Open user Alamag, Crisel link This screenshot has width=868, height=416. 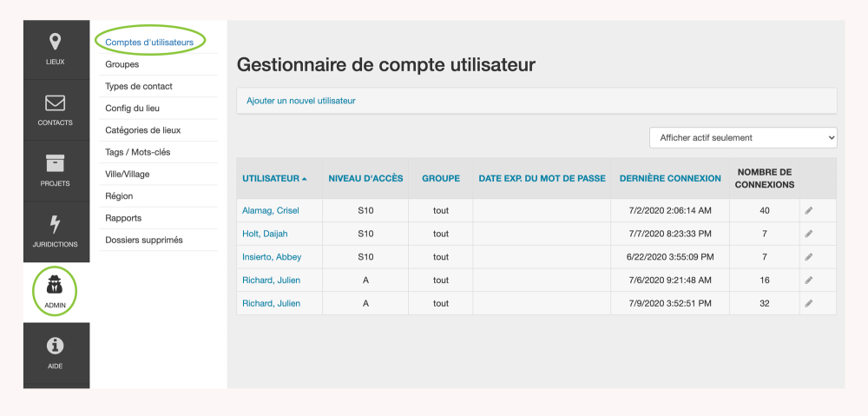272,210
